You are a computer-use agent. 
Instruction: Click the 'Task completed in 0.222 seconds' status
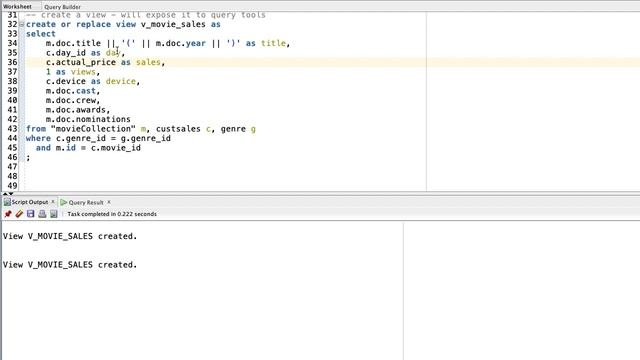[112, 214]
